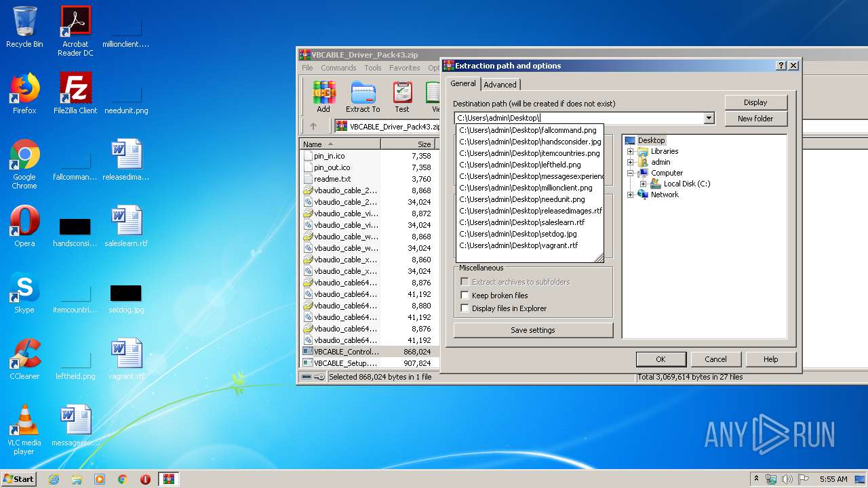868x488 pixels.
Task: Click the Test toolbar icon
Action: (402, 97)
